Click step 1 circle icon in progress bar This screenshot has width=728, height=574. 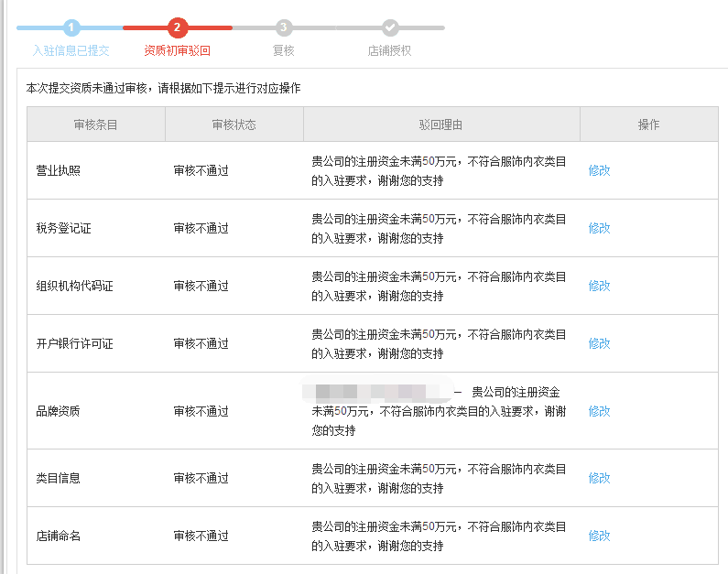(71, 28)
